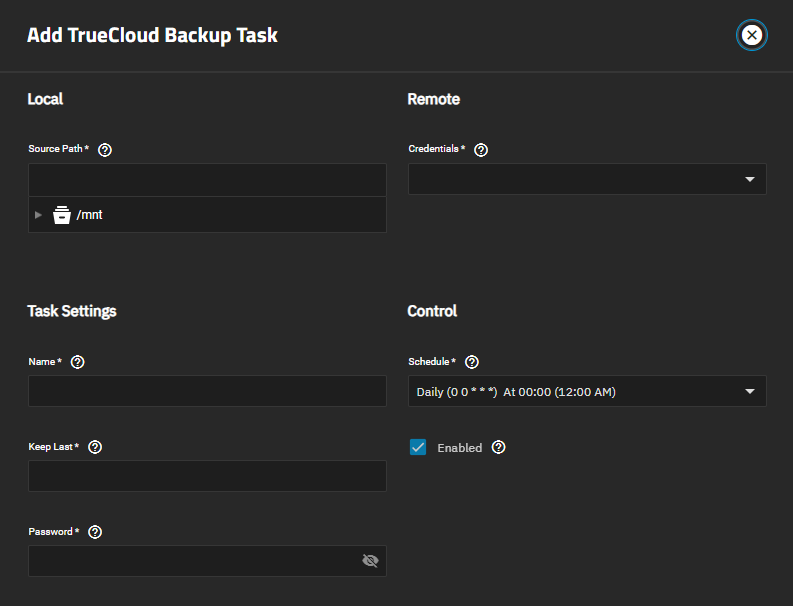Select the /mnt path label

tap(90, 215)
